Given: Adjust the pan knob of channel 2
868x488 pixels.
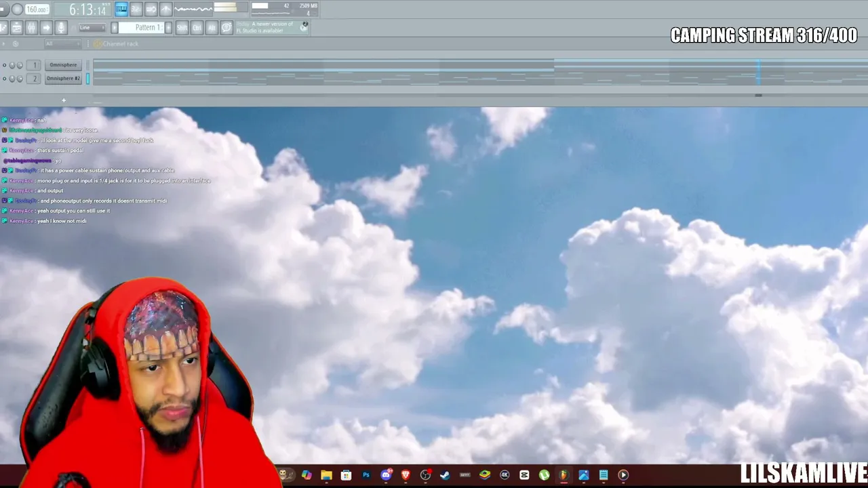Looking at the screenshot, I should point(12,79).
